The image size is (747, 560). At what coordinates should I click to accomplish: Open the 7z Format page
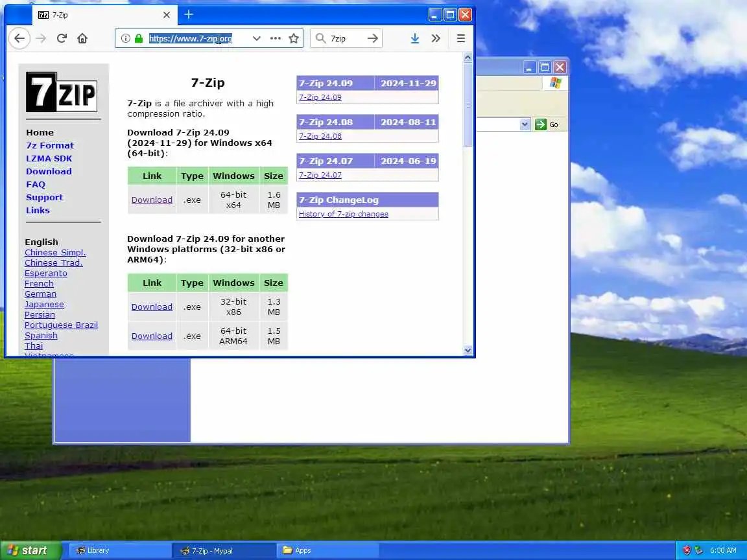point(50,146)
